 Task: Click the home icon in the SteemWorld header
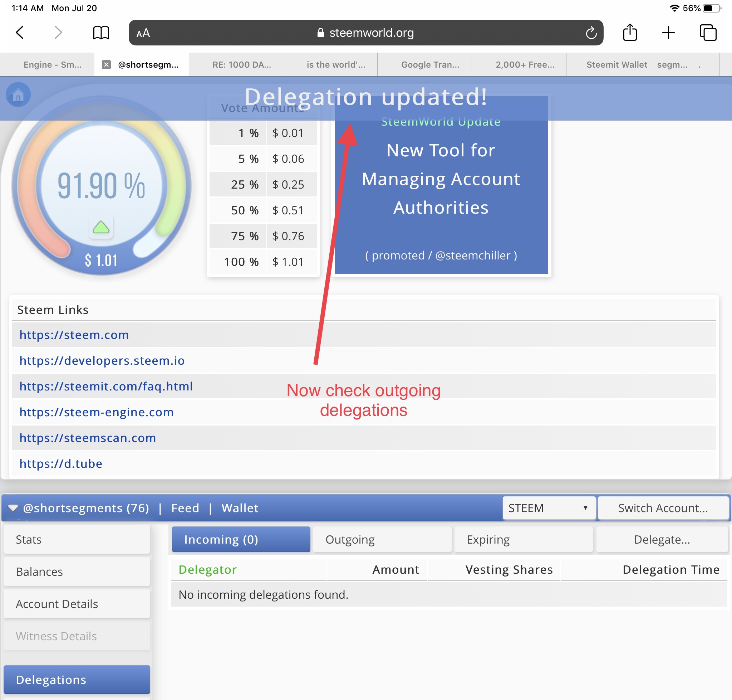pos(18,95)
